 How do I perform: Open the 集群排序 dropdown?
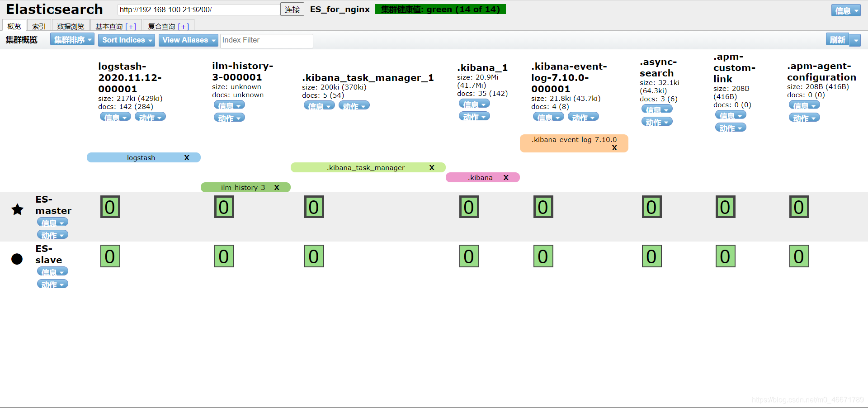click(72, 40)
